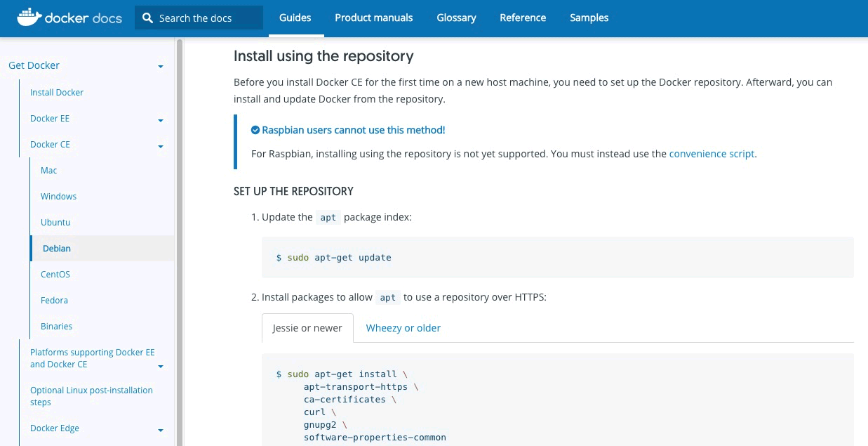Open Product manuals in top navigation
868x446 pixels.
point(373,18)
